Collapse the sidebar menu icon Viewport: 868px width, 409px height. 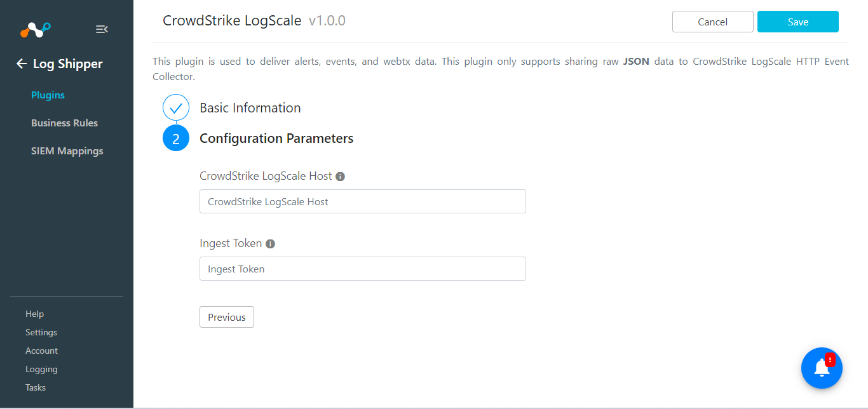click(102, 29)
